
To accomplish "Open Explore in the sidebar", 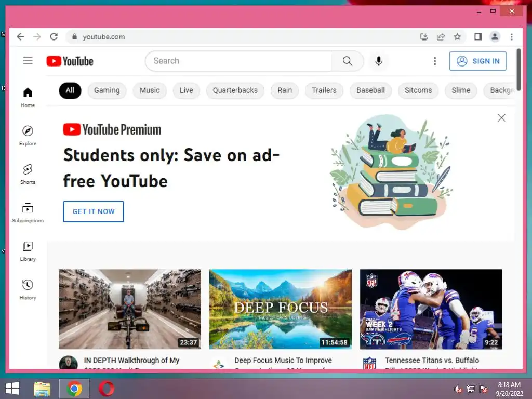I will pyautogui.click(x=28, y=136).
